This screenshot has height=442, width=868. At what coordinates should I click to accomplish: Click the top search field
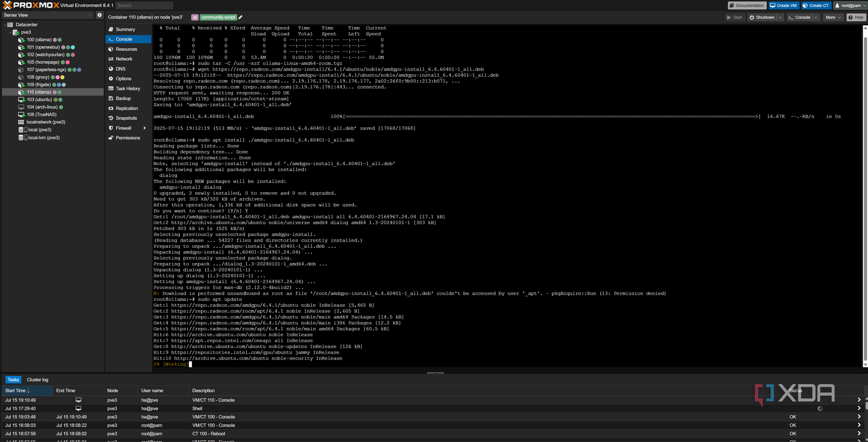coord(144,5)
